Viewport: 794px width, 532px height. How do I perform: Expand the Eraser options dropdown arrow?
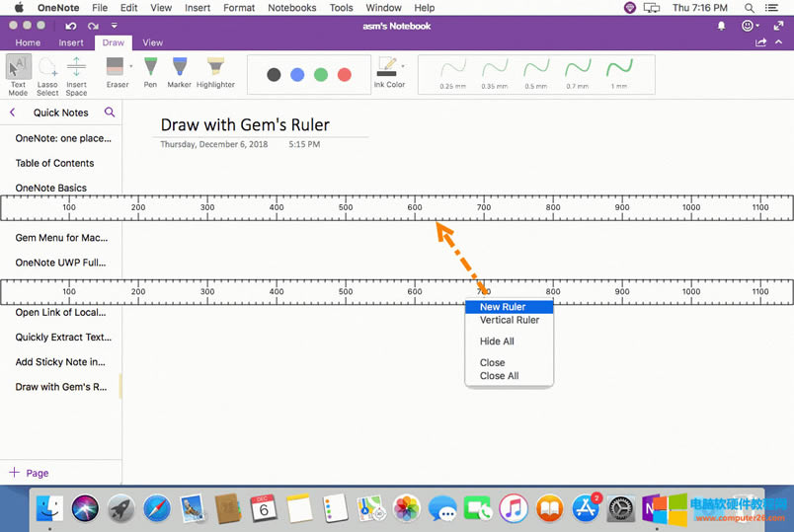(131, 67)
